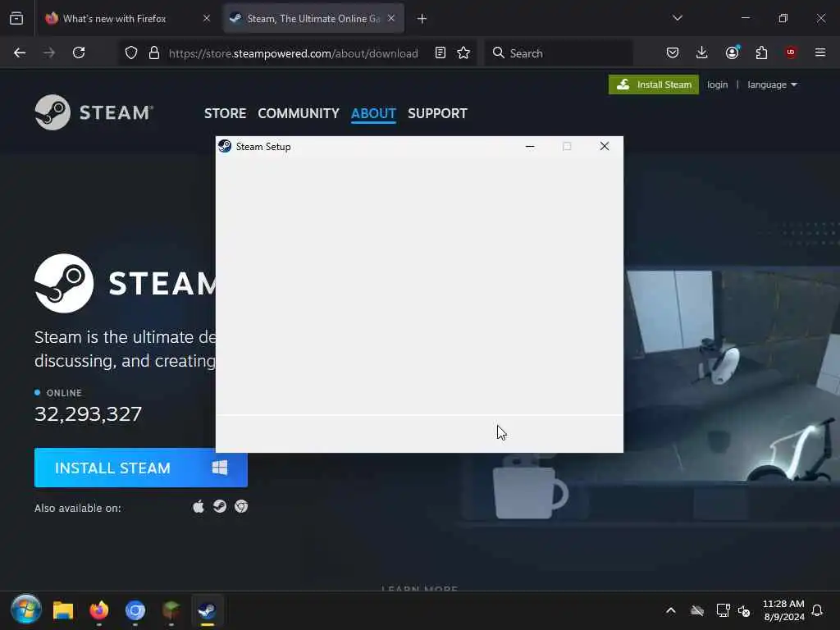Screen dimensions: 840x630
Task: Click the network status tray icon
Action: click(724, 610)
